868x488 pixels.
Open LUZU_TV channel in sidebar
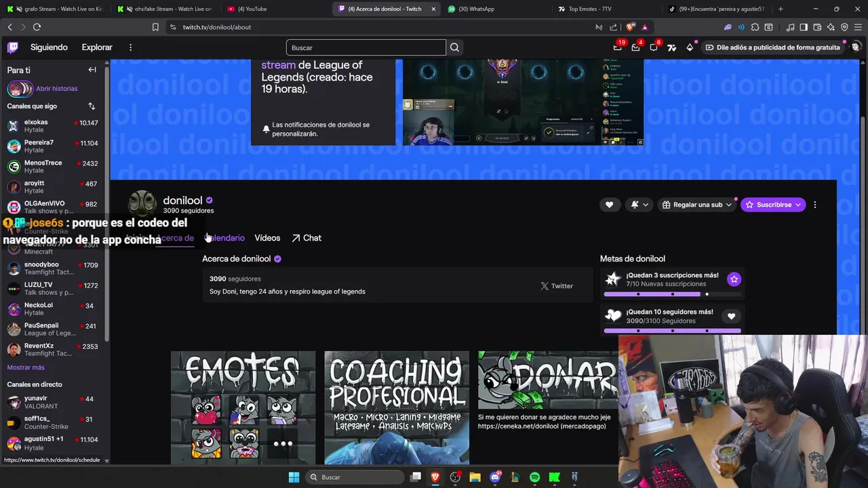[53, 289]
